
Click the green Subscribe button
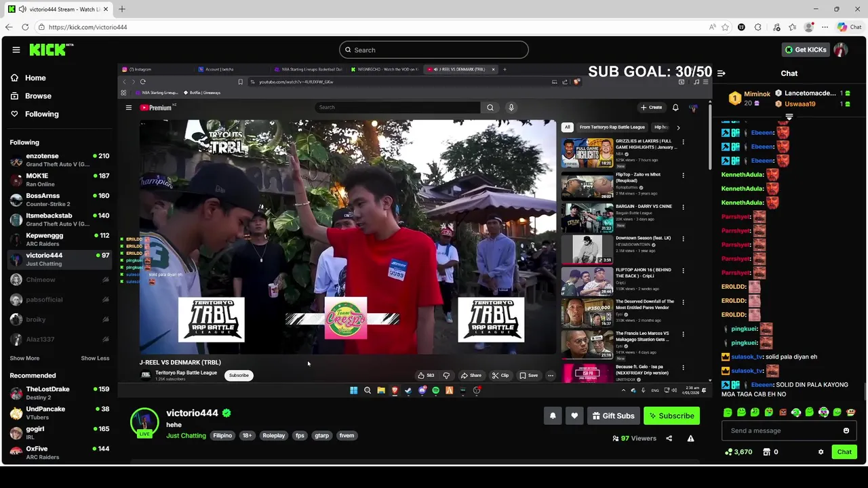pos(671,415)
